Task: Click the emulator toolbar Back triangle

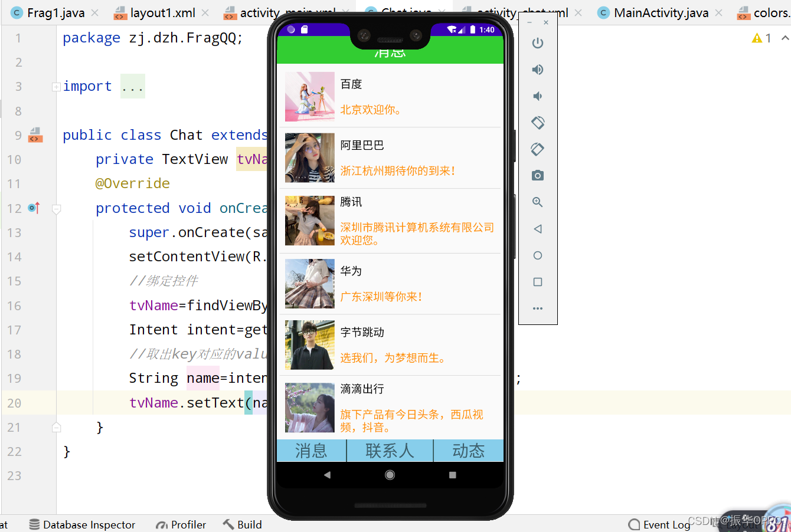Action: tap(537, 229)
